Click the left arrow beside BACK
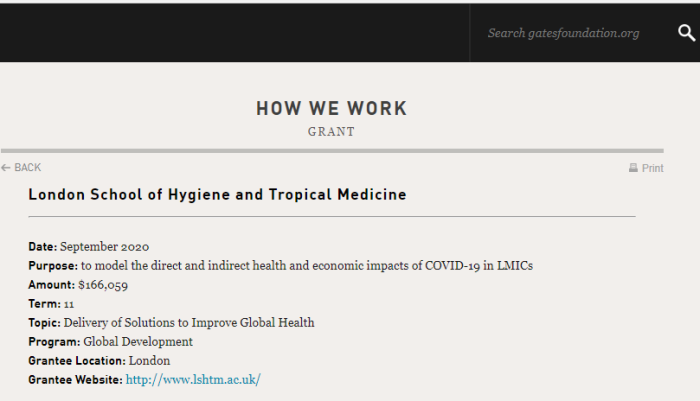700x401 pixels. (x=6, y=168)
